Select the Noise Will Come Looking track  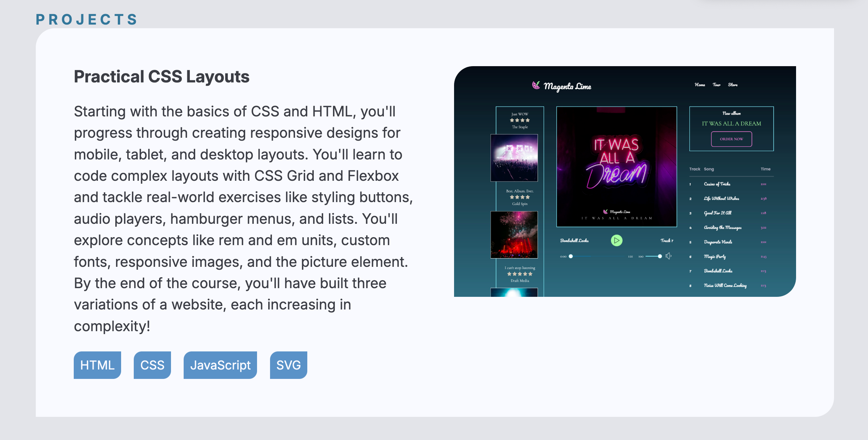click(x=725, y=285)
